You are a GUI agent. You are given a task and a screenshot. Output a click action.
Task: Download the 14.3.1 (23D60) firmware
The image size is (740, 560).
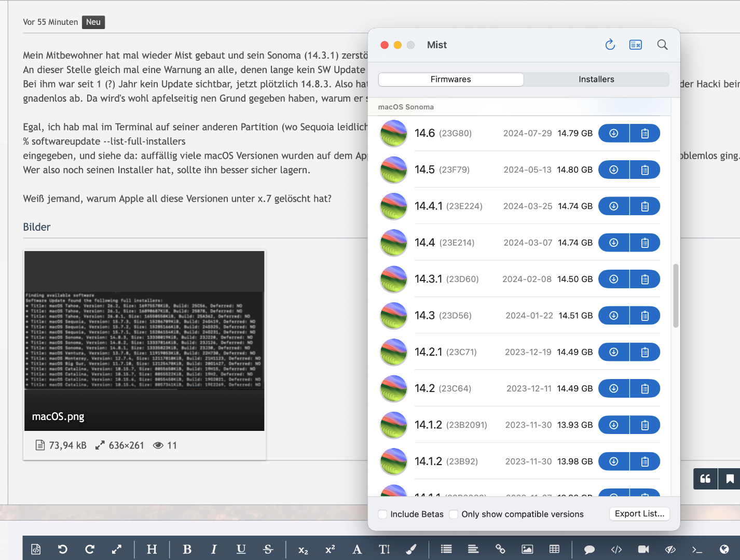click(x=614, y=279)
